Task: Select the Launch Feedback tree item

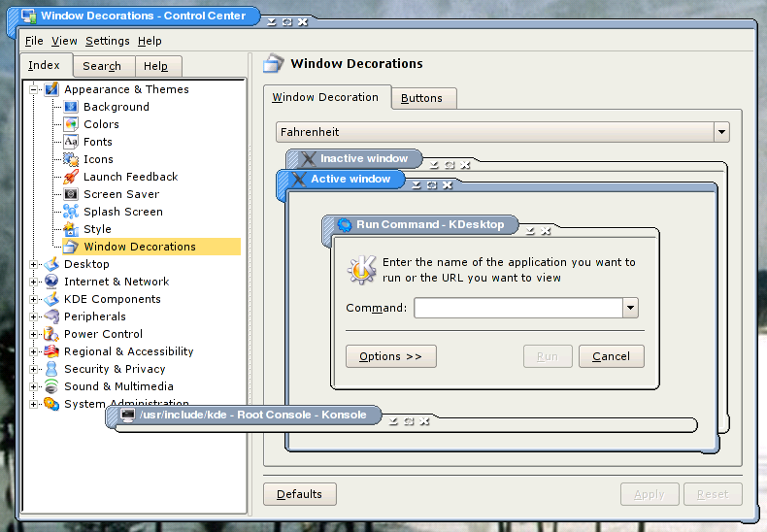Action: (131, 177)
